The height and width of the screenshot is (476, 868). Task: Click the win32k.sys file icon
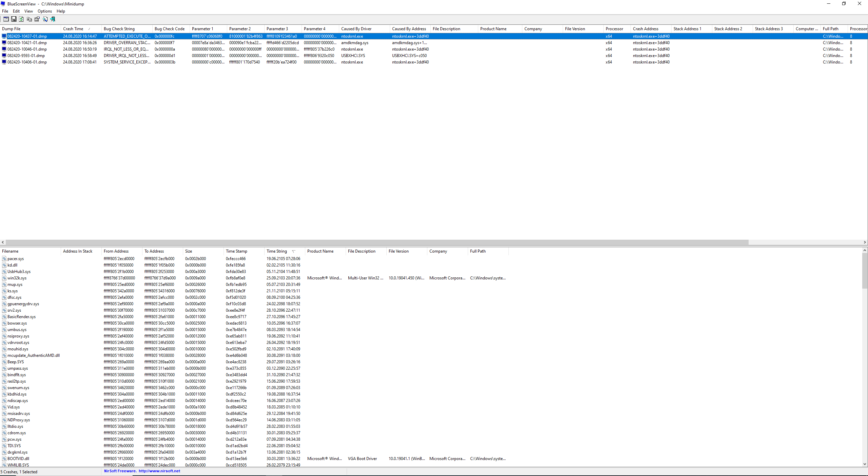[4, 278]
